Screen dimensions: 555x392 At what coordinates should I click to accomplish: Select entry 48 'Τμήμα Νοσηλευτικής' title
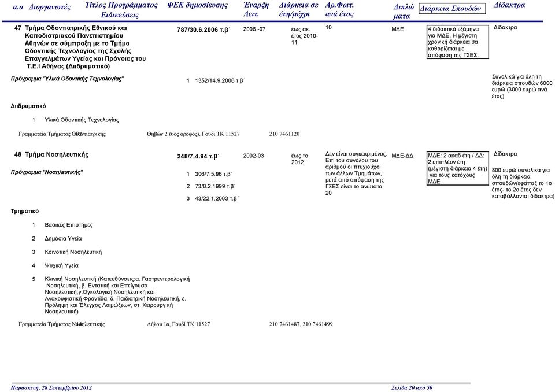(57, 155)
